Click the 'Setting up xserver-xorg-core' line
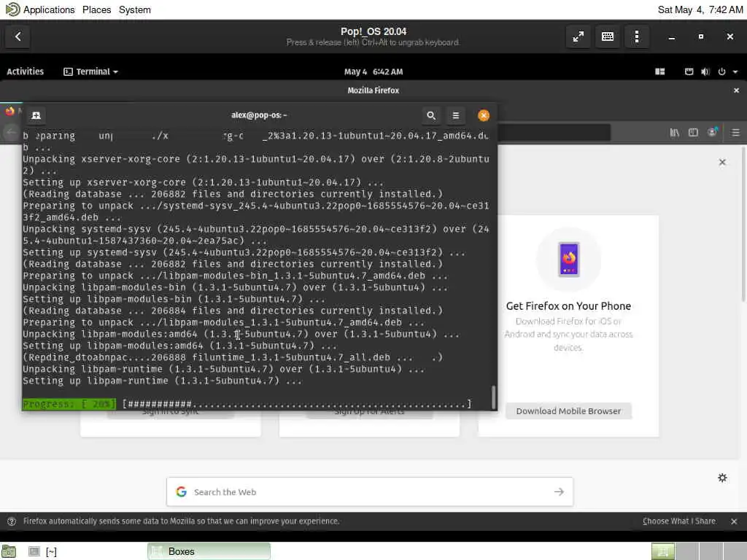This screenshot has width=747, height=560. point(203,182)
